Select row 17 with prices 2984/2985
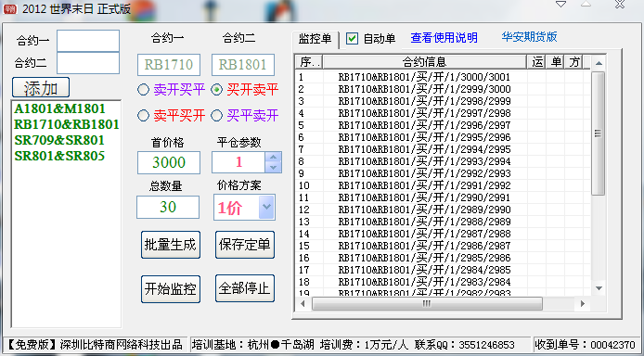This screenshot has height=356, width=644. (443, 270)
